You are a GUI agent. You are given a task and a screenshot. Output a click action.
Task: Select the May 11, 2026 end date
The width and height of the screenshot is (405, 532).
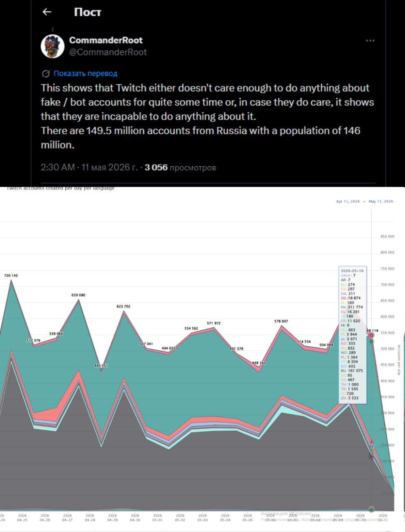381,202
